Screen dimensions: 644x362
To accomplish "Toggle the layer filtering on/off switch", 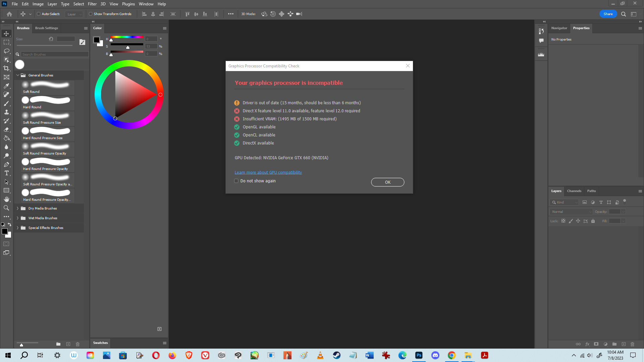I will click(x=625, y=201).
